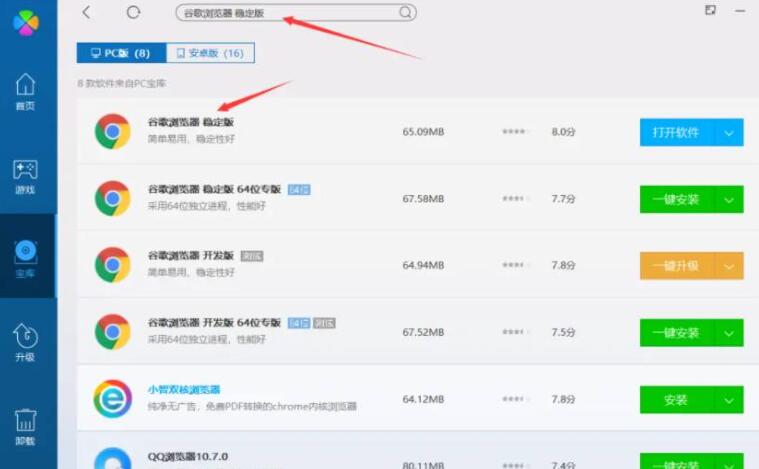
Task: Open 谷歌浏览器 开发版 title
Action: (191, 255)
